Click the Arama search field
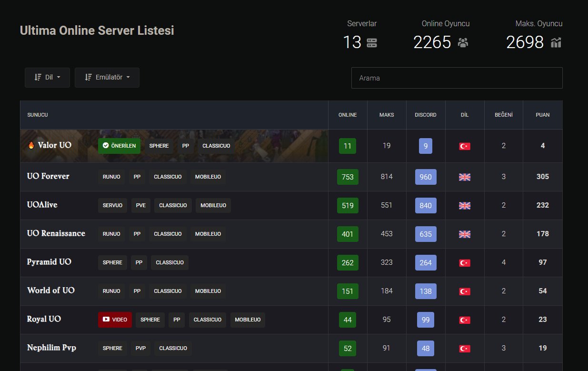The image size is (588, 371). pyautogui.click(x=457, y=78)
